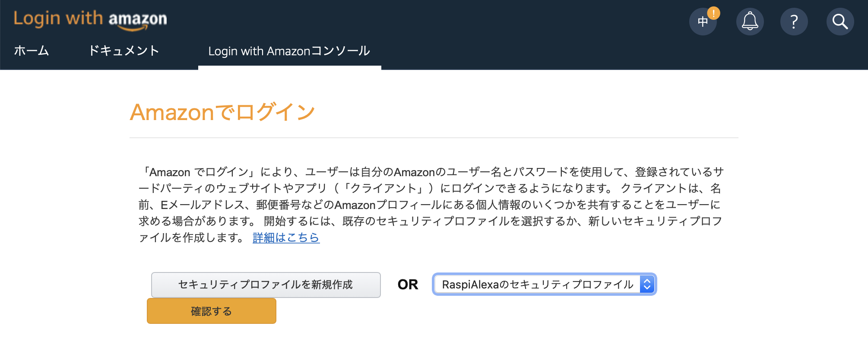Follow the 詳細はこちら link
The width and height of the screenshot is (868, 361).
(286, 237)
